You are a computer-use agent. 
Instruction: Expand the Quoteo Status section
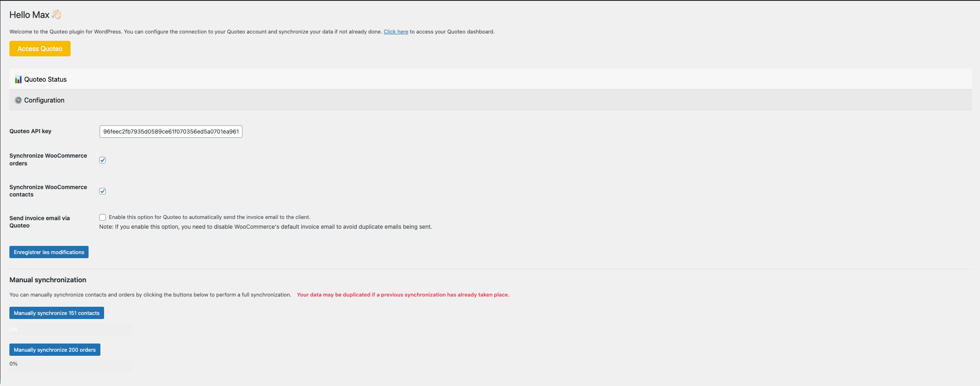pos(45,79)
